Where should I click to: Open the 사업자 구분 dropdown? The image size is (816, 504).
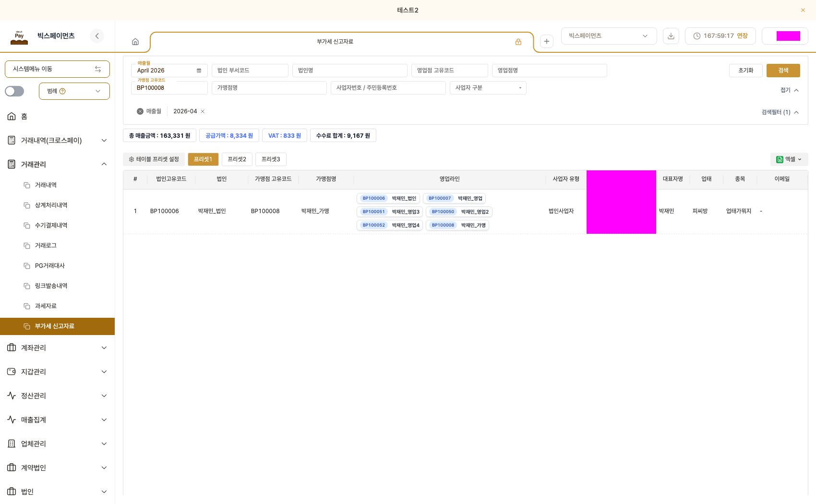tap(488, 88)
